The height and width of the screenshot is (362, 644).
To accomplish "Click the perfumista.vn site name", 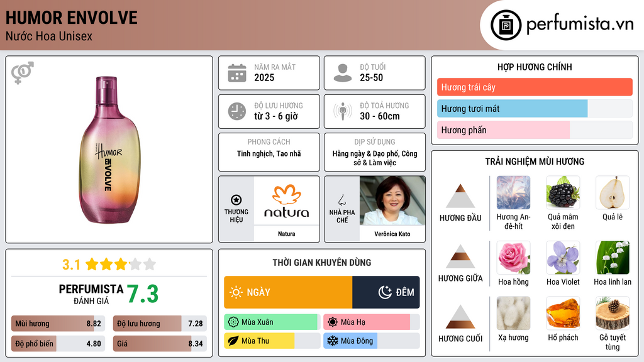I will (x=580, y=25).
